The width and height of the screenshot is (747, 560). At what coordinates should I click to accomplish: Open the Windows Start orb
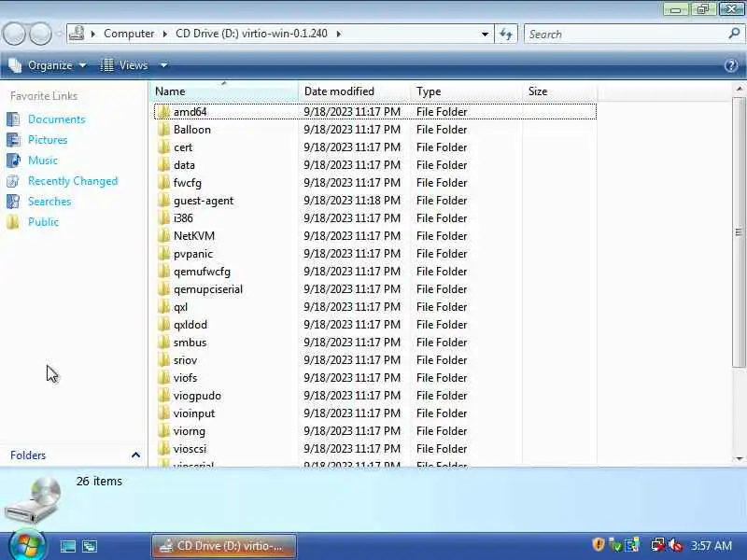point(27,545)
